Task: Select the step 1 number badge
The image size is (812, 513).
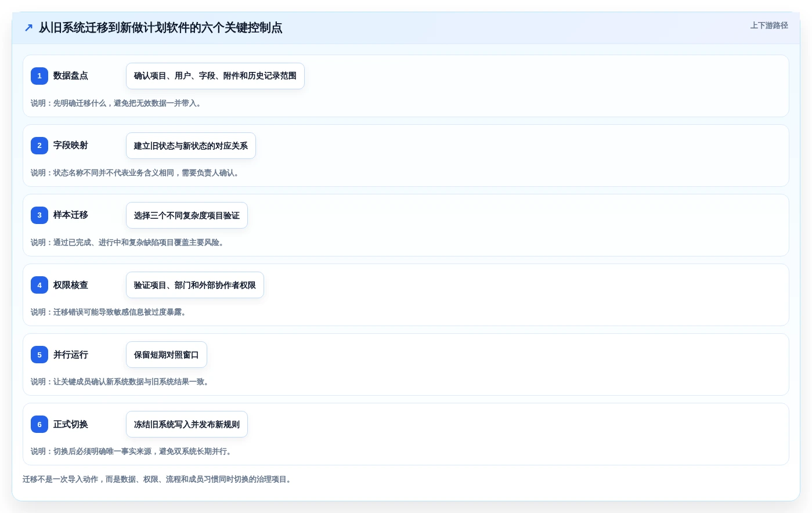Action: [x=39, y=76]
